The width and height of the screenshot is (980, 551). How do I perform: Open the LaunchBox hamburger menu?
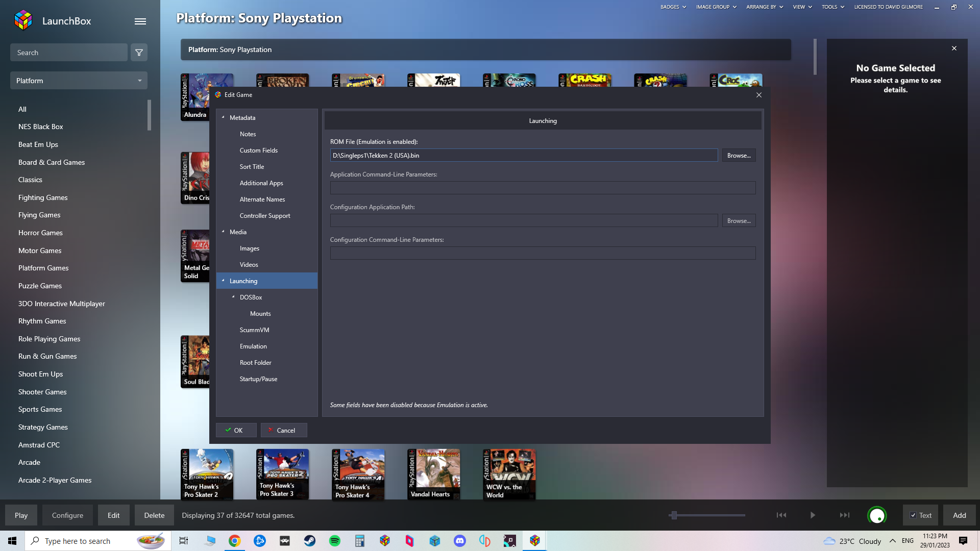point(140,21)
